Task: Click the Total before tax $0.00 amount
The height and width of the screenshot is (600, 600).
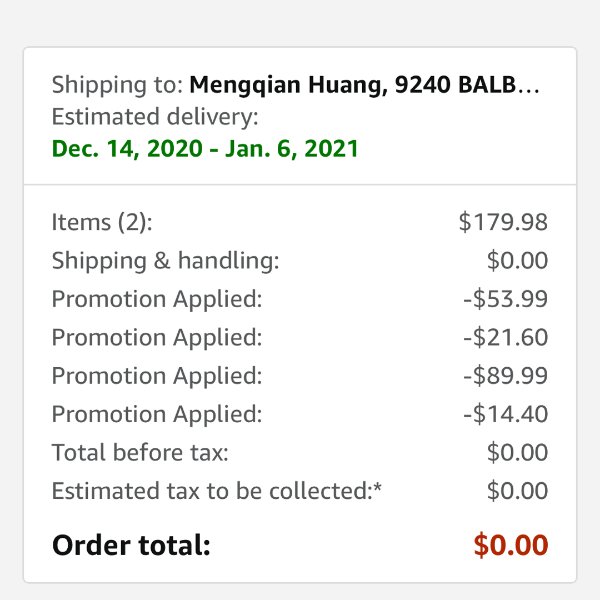Action: coord(517,452)
